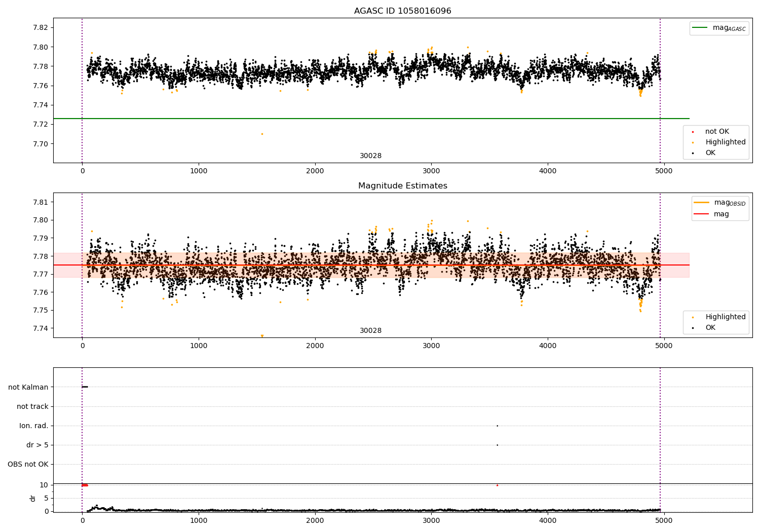
Task: Click the lone red marker near 3570 in dr plot
Action: point(497,485)
